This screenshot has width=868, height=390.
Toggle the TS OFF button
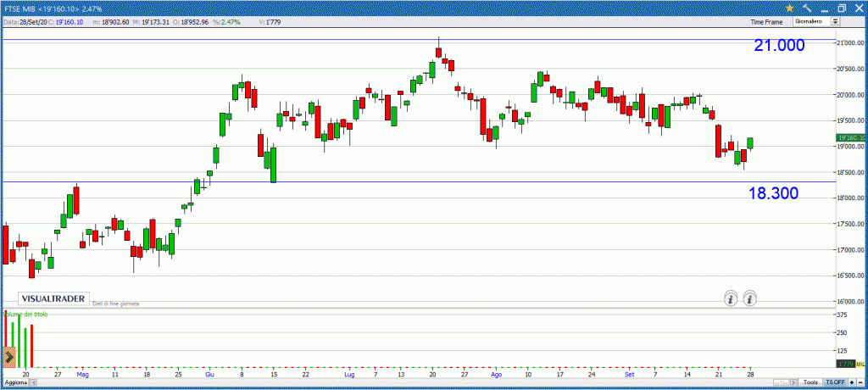click(x=835, y=382)
